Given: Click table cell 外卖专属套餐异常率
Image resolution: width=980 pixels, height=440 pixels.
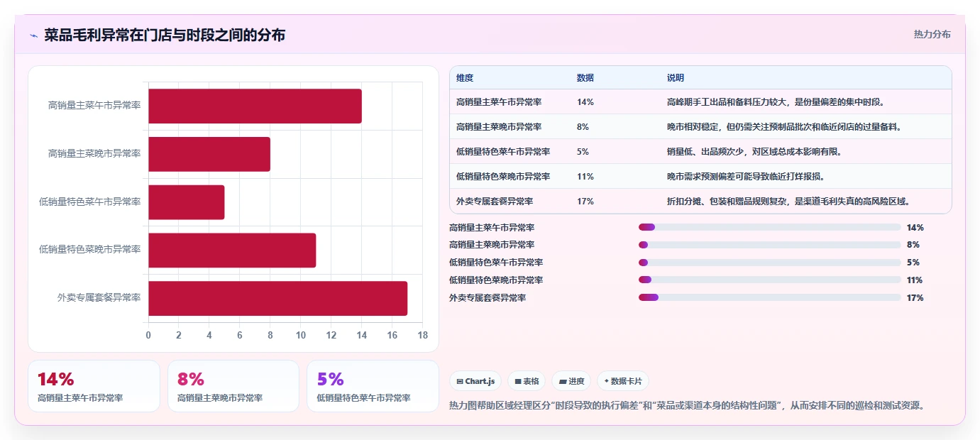Looking at the screenshot, I should click(495, 201).
